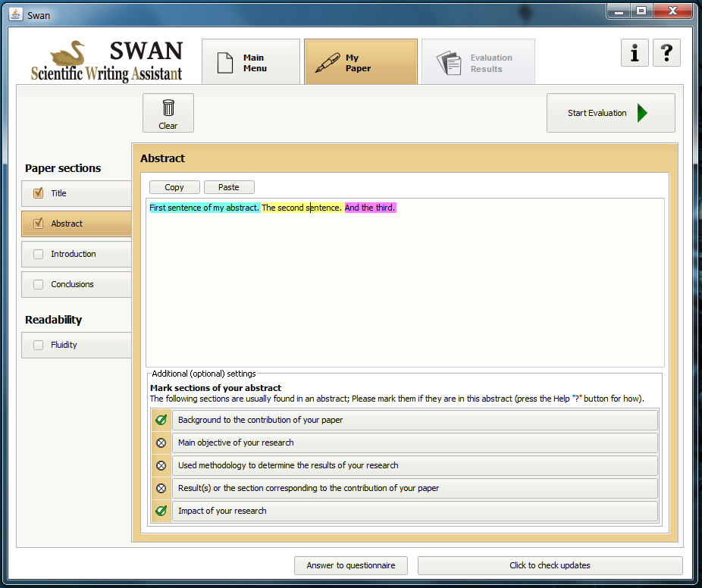702x588 pixels.
Task: Click the documents icon on Evaluation Results tab
Action: click(449, 63)
